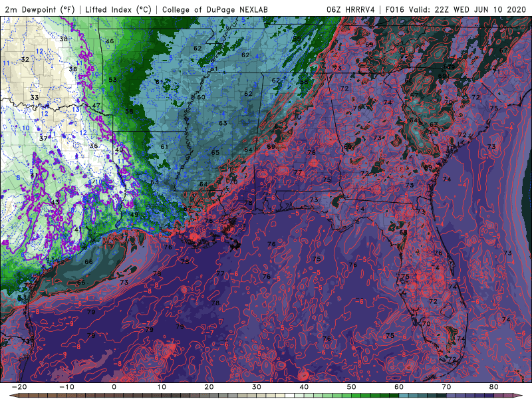Click the left arrow end of the color bar
Viewport: 532px width, 399px height.
[13, 396]
